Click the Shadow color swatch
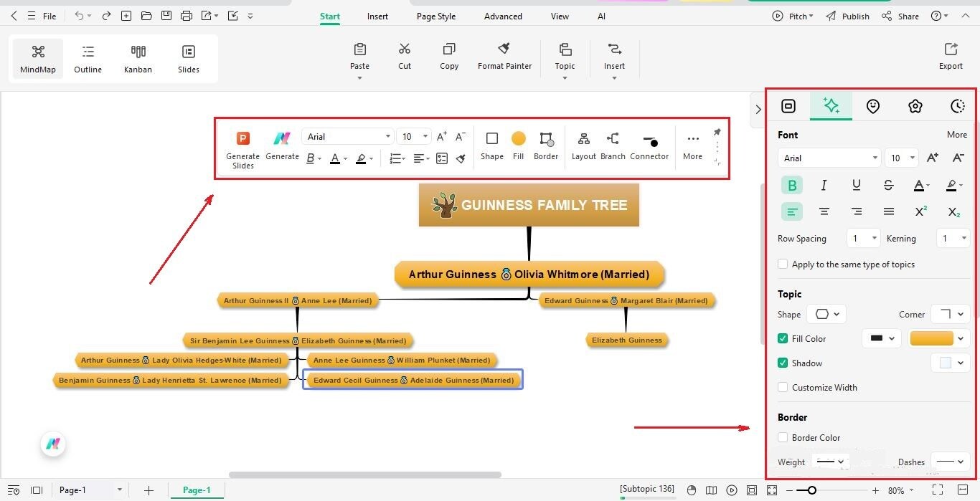The image size is (980, 501). 946,363
